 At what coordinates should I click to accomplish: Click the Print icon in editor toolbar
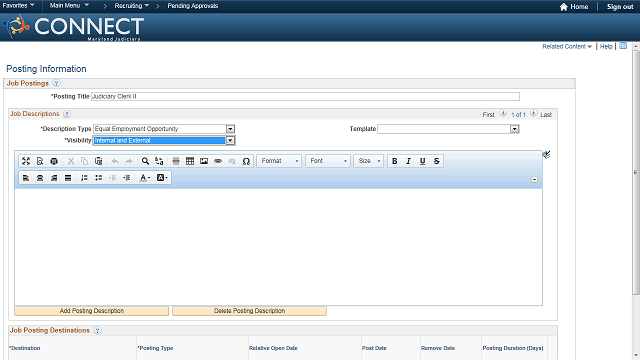54,161
